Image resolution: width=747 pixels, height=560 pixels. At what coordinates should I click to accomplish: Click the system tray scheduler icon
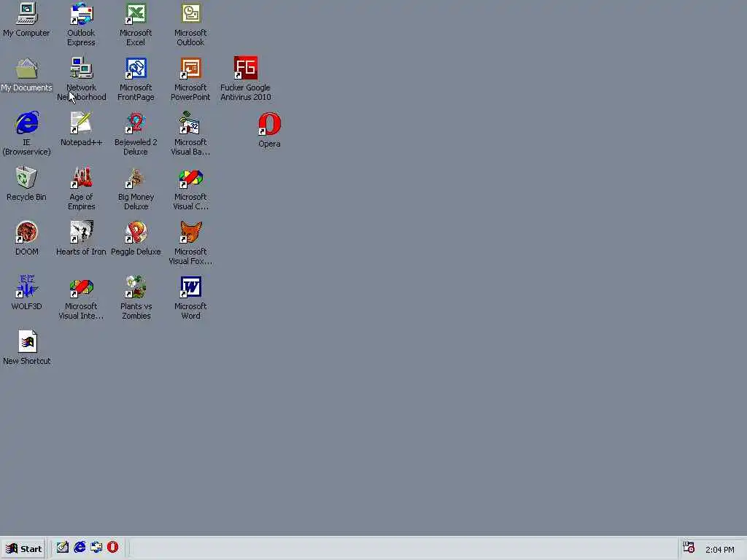coord(689,547)
